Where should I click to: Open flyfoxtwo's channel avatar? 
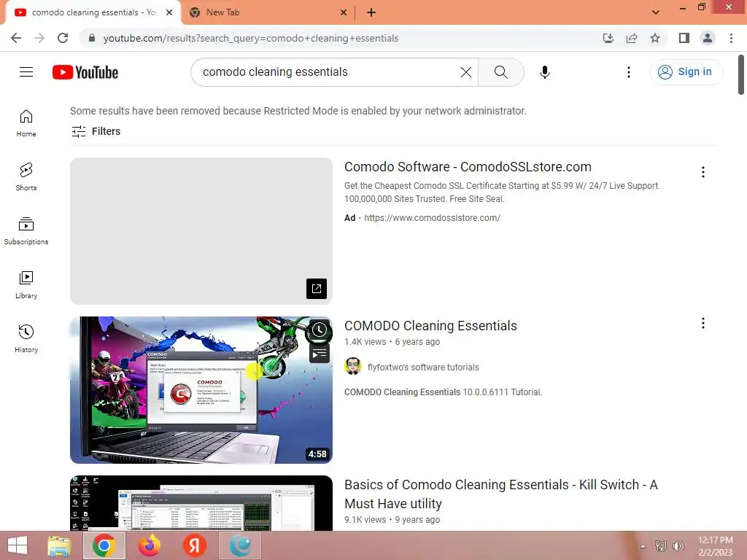[x=353, y=367]
